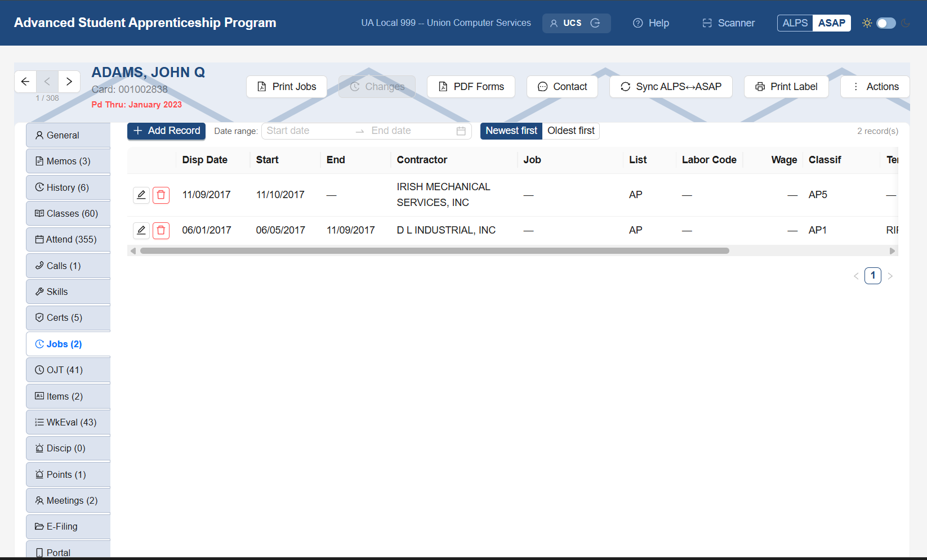Open the Help page

click(651, 23)
